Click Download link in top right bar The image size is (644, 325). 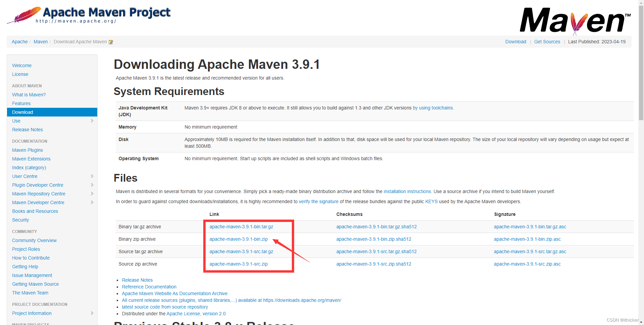tap(516, 42)
